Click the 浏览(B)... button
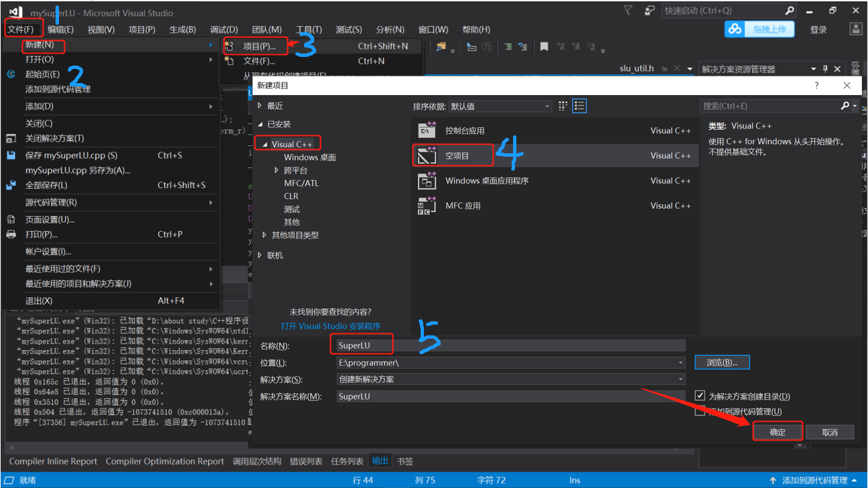Screen dimensions: 868x488 722,362
